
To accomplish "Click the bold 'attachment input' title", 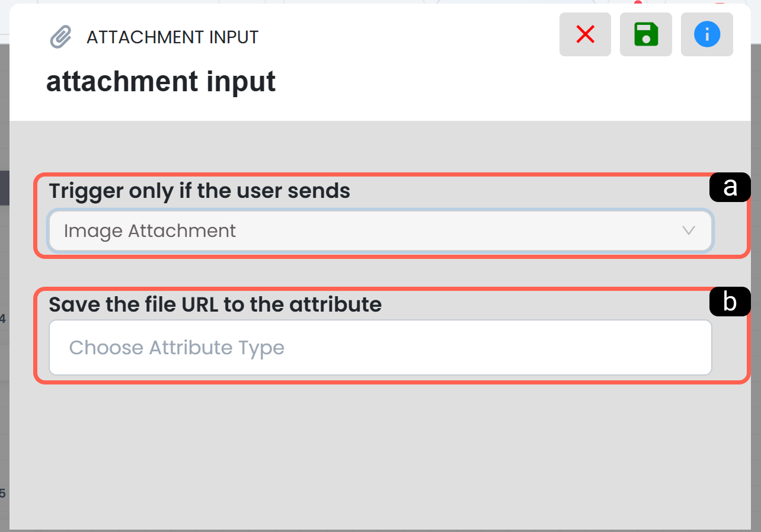I will 161,81.
